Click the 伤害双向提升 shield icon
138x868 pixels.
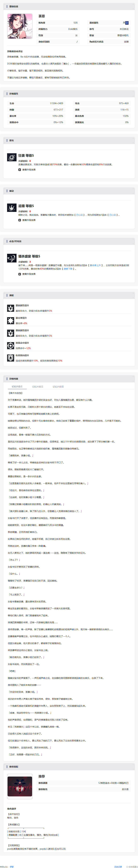coord(11,358)
